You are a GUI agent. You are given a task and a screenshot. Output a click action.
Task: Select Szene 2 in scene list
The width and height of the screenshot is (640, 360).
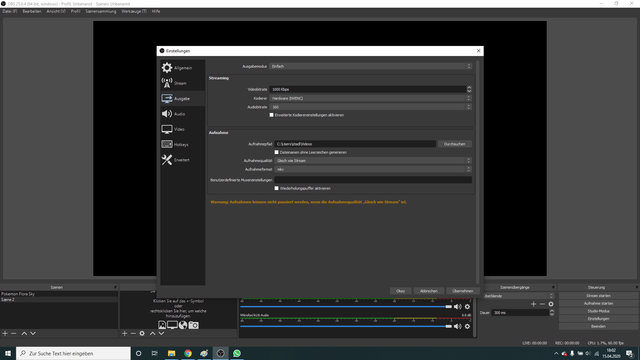(59, 300)
